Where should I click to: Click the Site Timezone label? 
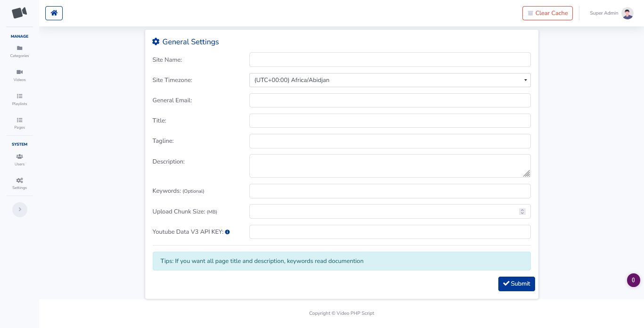click(x=172, y=80)
